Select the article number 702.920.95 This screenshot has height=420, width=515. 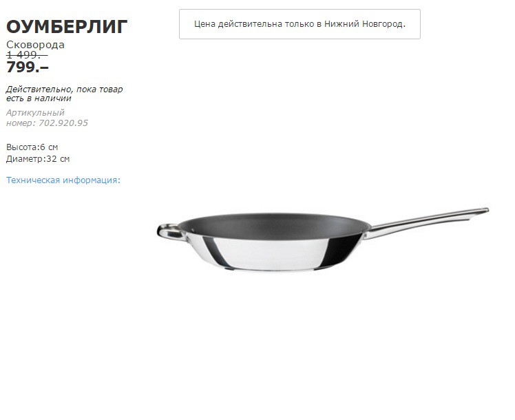click(63, 123)
